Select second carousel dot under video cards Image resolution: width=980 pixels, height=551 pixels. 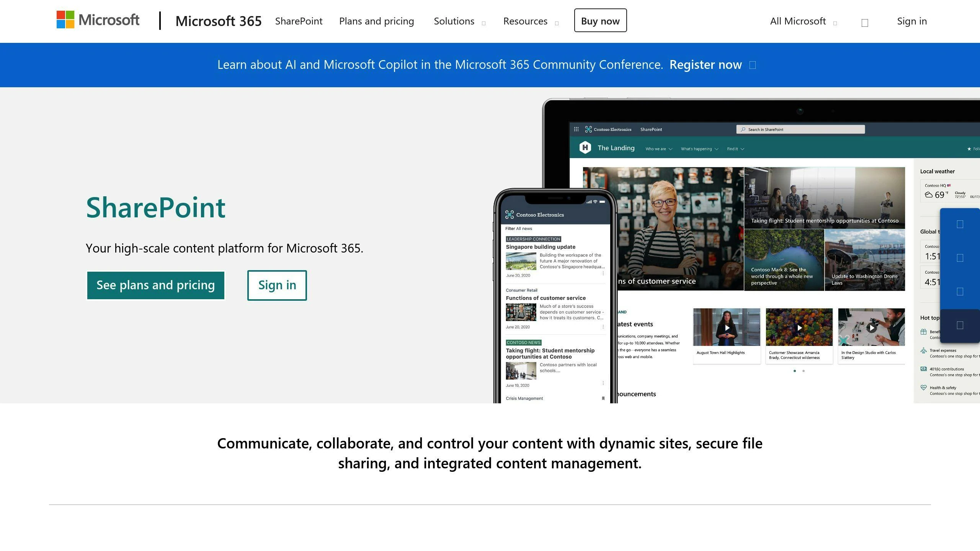[x=804, y=371]
